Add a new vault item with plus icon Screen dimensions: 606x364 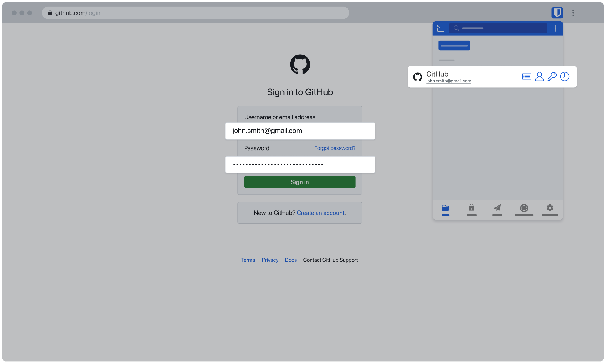click(x=555, y=28)
